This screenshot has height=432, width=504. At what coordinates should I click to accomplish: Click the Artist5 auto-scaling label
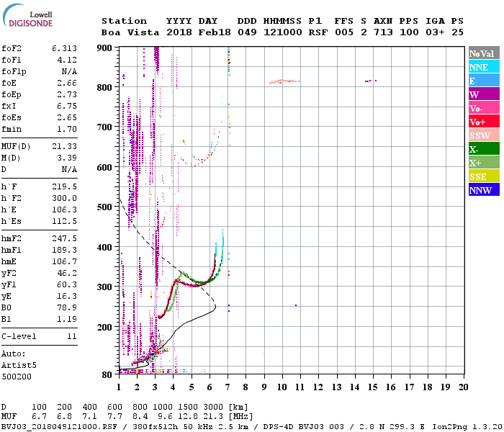[x=19, y=366]
